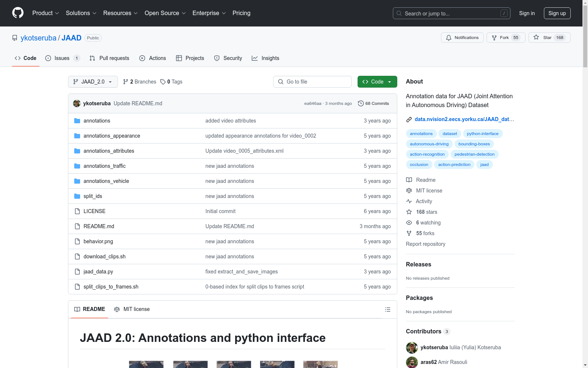Click the pedestrian-detection topic tag

pos(474,154)
